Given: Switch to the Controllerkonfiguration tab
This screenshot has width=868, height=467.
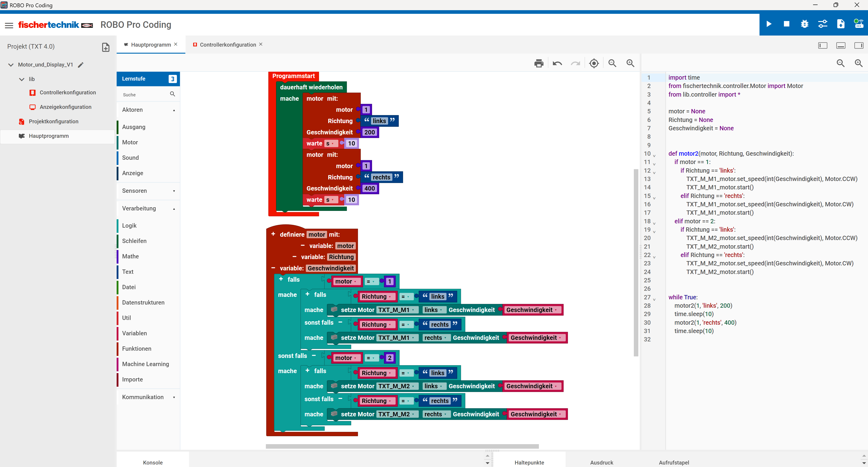Looking at the screenshot, I should click(228, 45).
